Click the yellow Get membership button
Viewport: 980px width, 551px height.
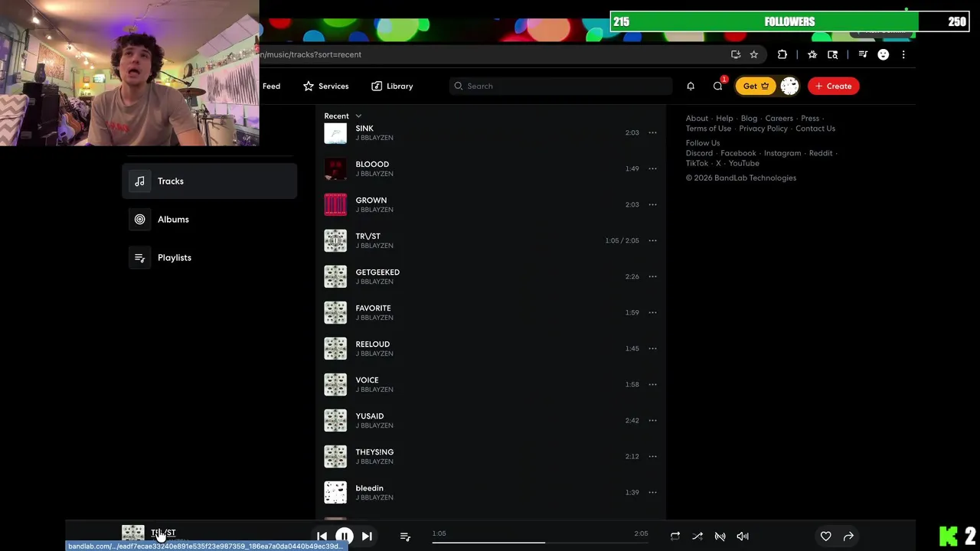756,86
